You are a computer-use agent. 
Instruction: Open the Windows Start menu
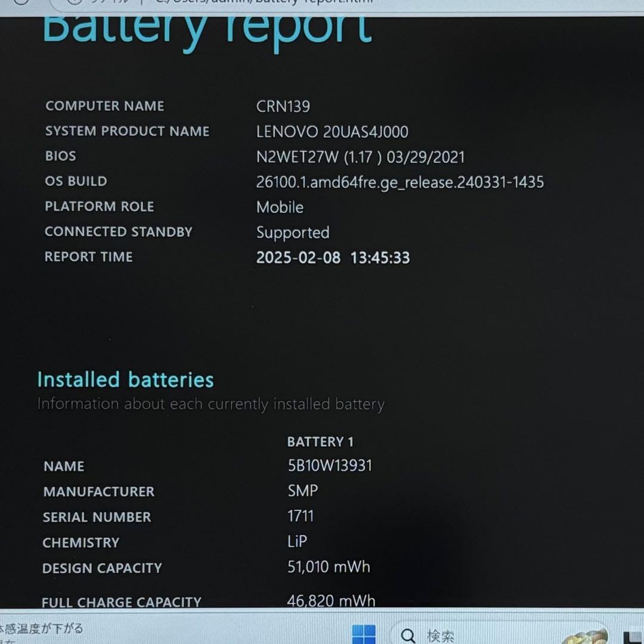[x=364, y=634]
